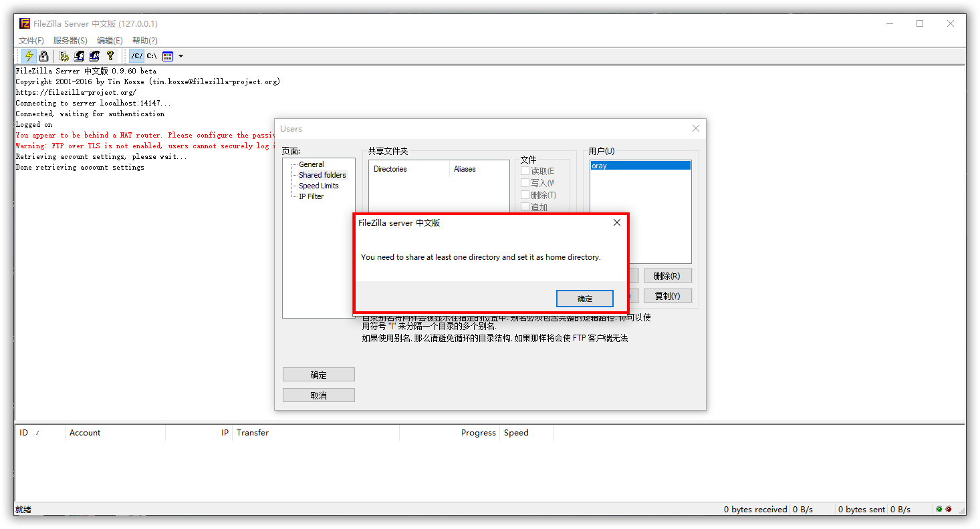Toggle the lightning bolt server active icon

pos(29,56)
